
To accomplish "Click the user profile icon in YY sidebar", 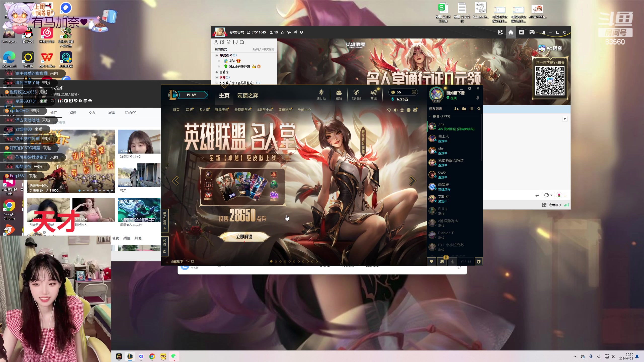I will [216, 42].
